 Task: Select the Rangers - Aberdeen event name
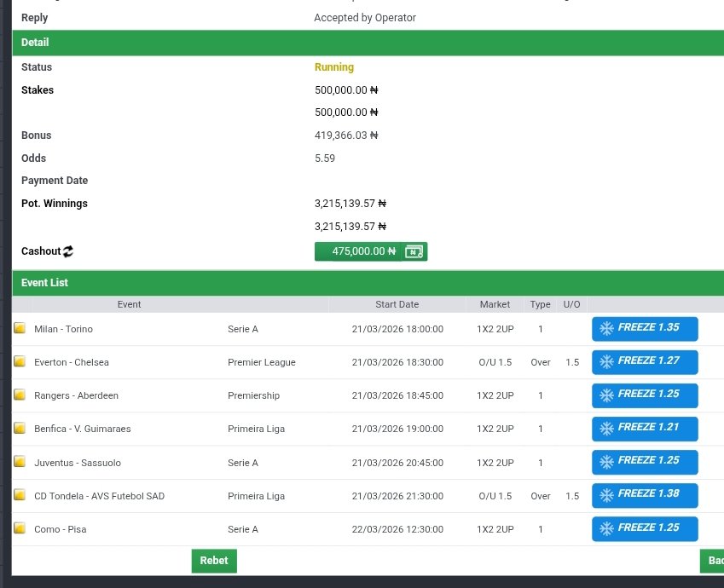click(x=76, y=395)
